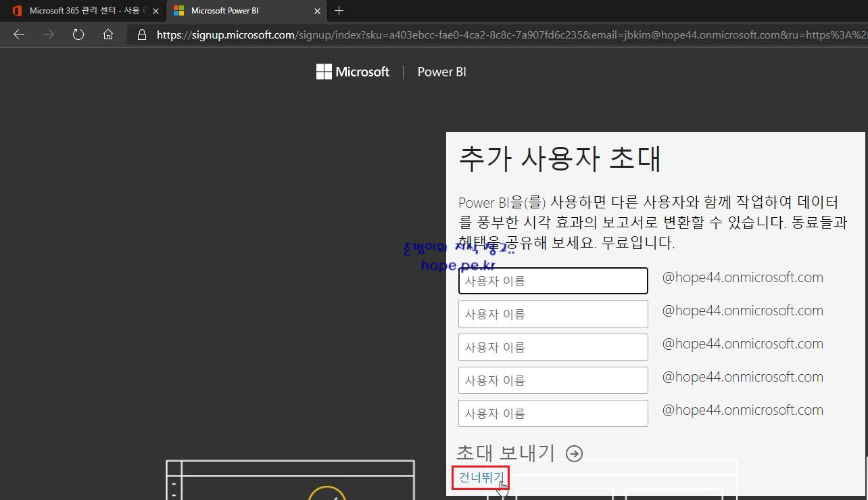Click the 건너뛰기 skip link
This screenshot has height=500, width=868.
(x=481, y=478)
